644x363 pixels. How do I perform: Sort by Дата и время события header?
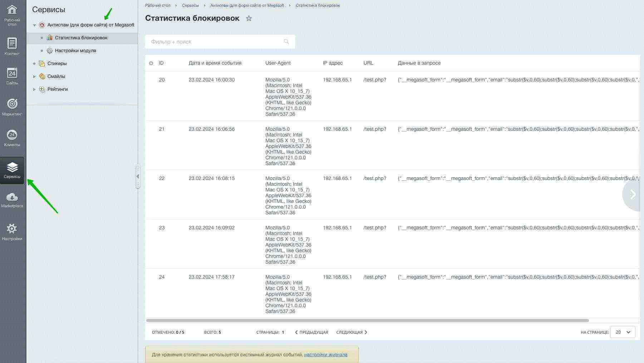215,63
